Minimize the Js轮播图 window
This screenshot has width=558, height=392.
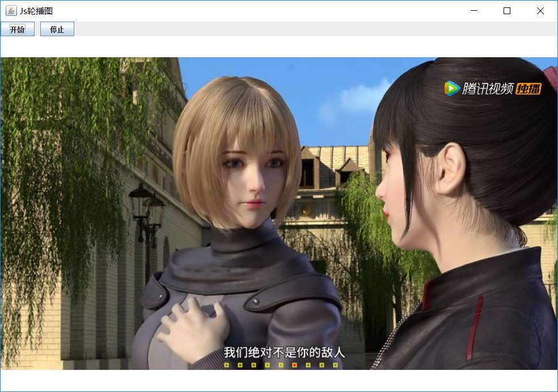tap(474, 11)
